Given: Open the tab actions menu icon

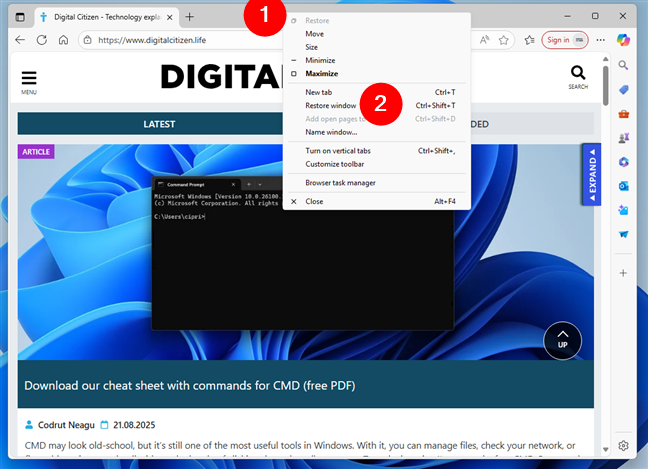Looking at the screenshot, I should 20,17.
